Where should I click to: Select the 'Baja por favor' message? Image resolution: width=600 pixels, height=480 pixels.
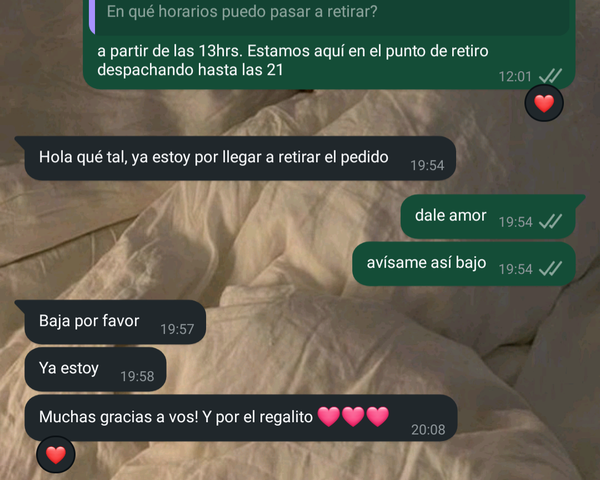[114, 322]
